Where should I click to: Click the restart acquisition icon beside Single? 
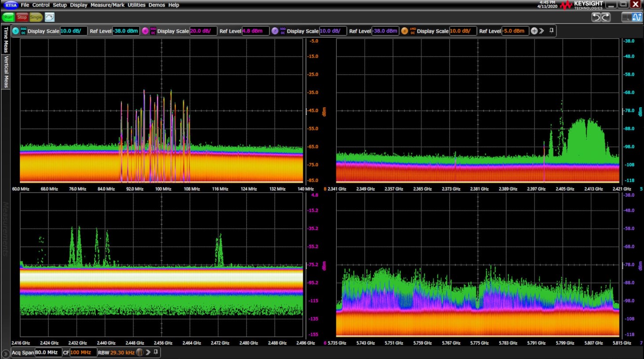point(50,17)
